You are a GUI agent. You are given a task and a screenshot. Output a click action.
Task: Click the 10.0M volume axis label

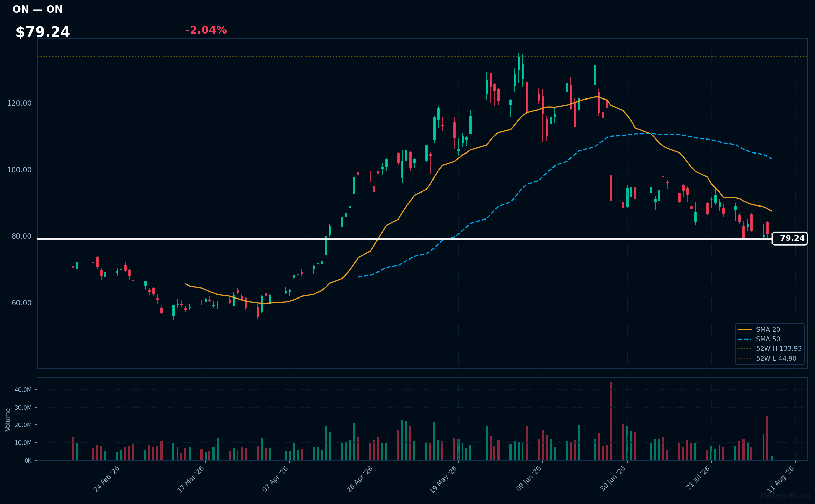coord(23,442)
